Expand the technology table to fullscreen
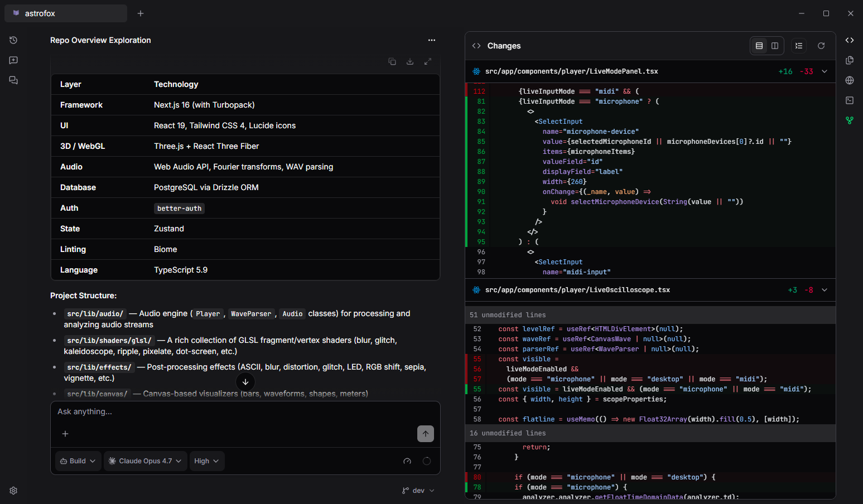This screenshot has width=863, height=504. (x=428, y=61)
